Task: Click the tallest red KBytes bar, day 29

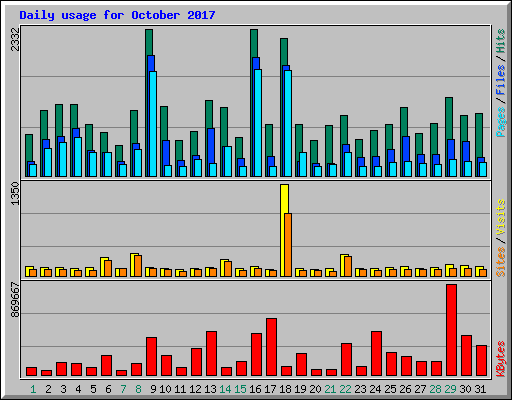Action: point(452,330)
